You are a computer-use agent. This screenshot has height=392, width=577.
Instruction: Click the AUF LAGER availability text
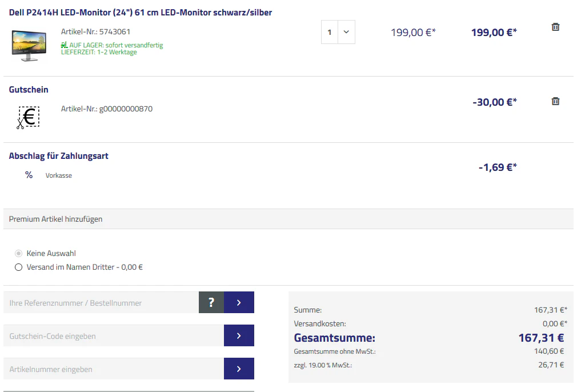[x=116, y=45]
